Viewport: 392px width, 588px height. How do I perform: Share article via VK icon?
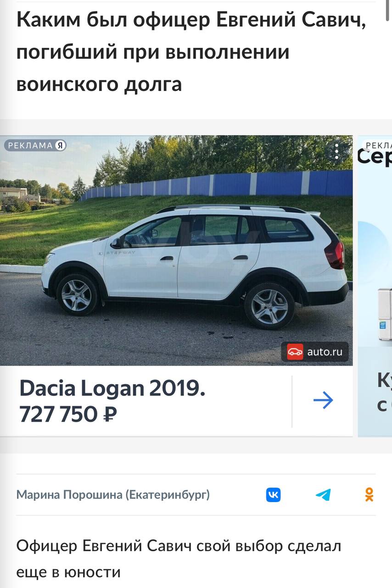[273, 495]
